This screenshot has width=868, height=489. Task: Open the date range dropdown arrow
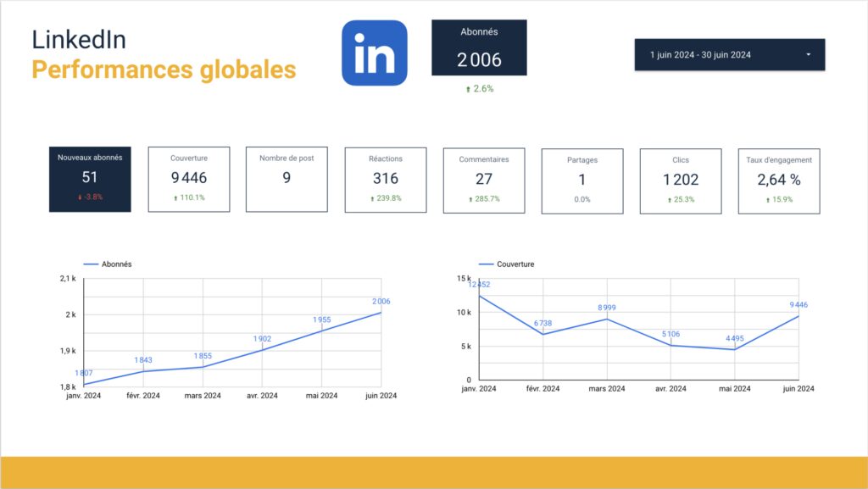click(x=808, y=55)
